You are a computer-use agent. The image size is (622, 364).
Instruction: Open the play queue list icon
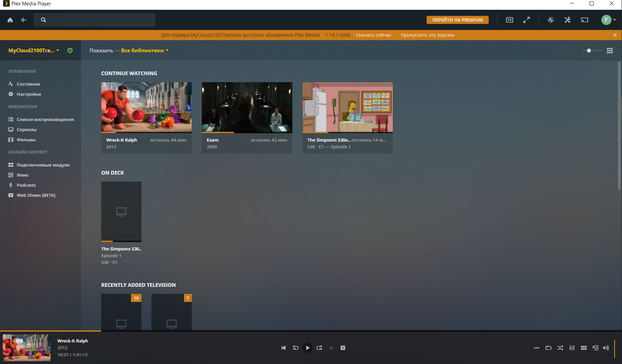(x=596, y=348)
